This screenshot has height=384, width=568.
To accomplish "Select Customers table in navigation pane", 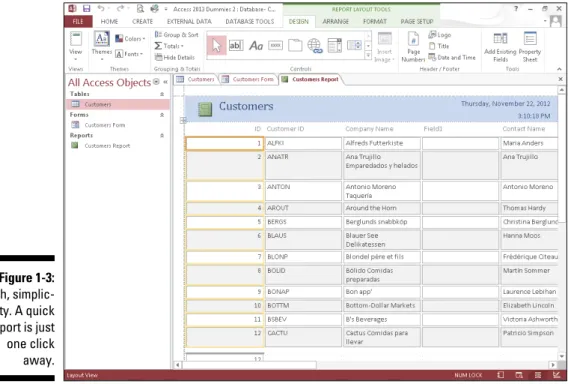I will (x=117, y=104).
